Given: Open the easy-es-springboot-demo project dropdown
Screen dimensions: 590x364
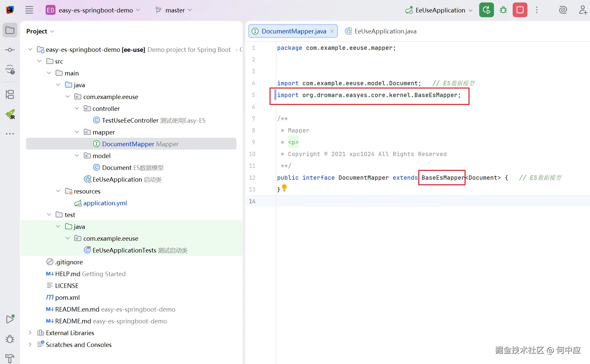Looking at the screenshot, I should point(93,10).
